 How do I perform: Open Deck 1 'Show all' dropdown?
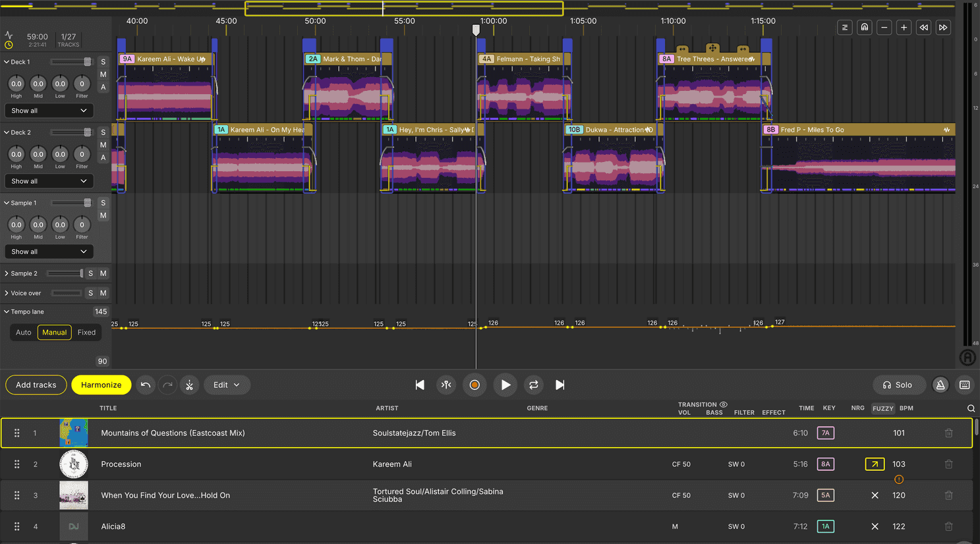point(49,111)
